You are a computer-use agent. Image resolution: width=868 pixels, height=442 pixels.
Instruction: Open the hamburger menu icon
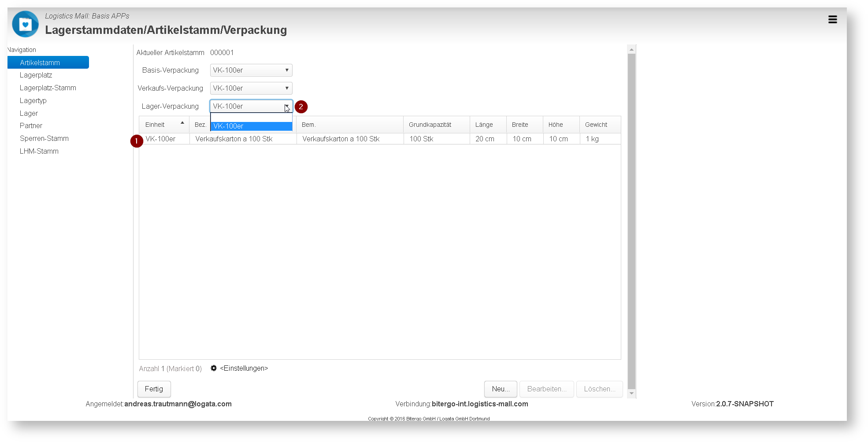coord(832,19)
